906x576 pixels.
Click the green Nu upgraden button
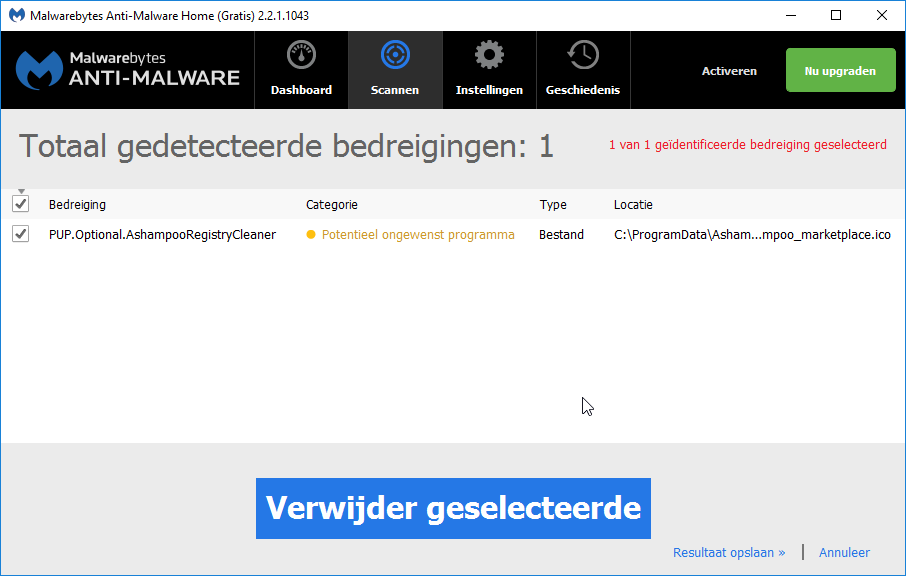[840, 70]
